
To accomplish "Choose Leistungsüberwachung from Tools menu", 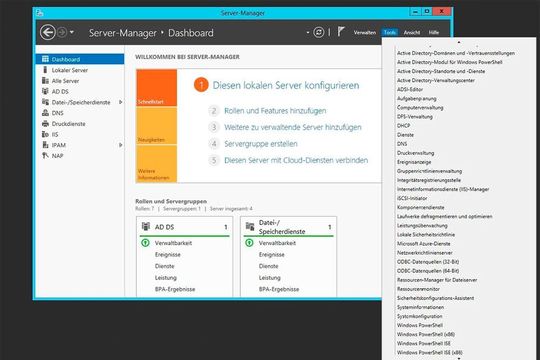I will click(x=422, y=225).
